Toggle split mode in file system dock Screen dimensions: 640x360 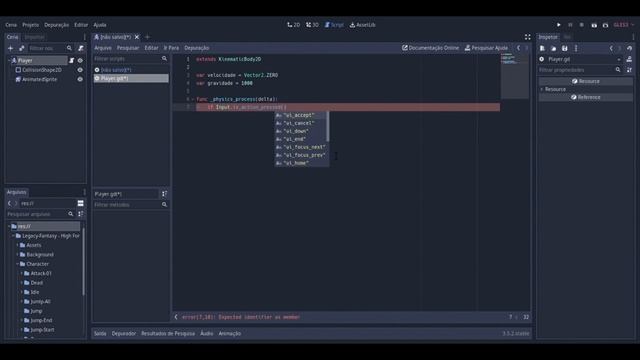point(80,203)
